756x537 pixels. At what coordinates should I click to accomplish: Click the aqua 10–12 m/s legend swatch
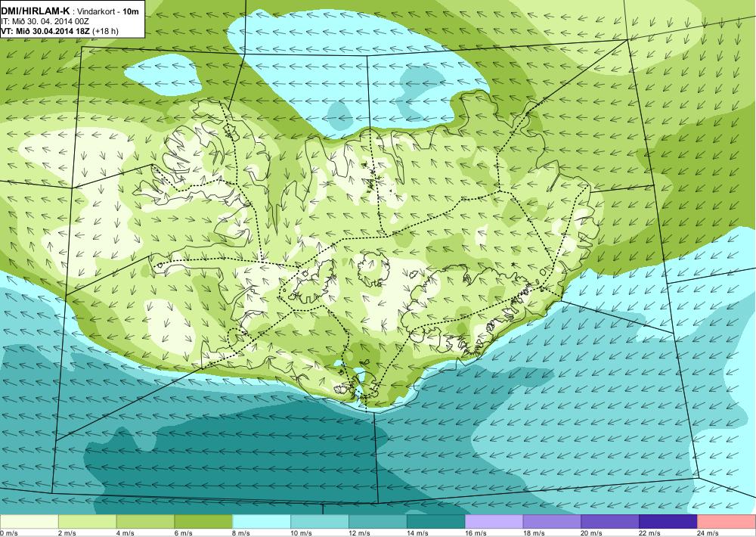(x=320, y=522)
